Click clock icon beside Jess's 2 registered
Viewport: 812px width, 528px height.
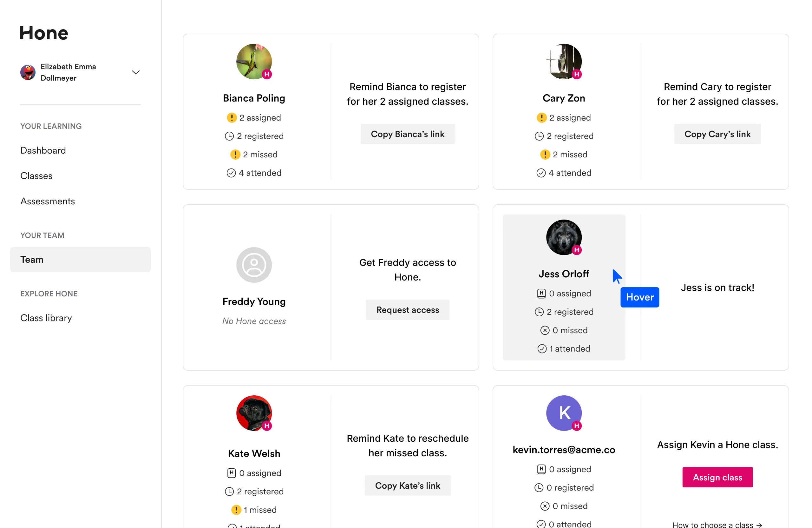539,312
